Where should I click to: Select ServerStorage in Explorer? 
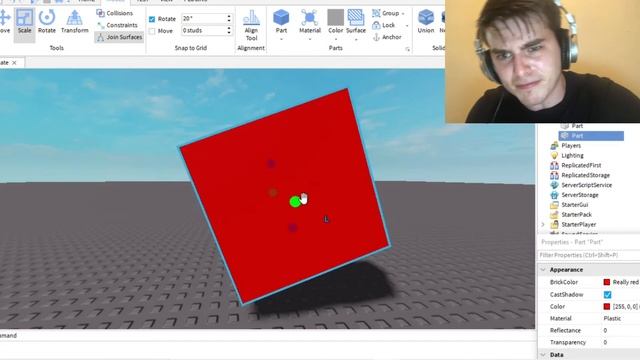[x=580, y=195]
